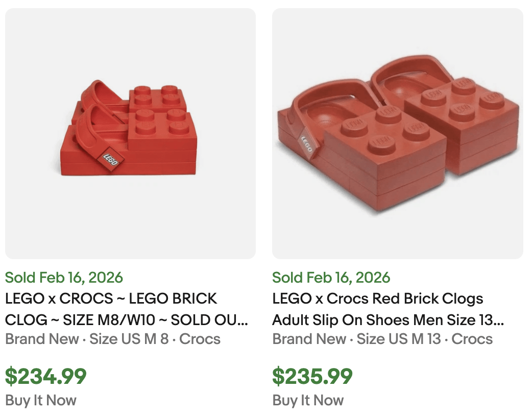Click the $234.99 price text
The image size is (532, 413).
(x=45, y=376)
